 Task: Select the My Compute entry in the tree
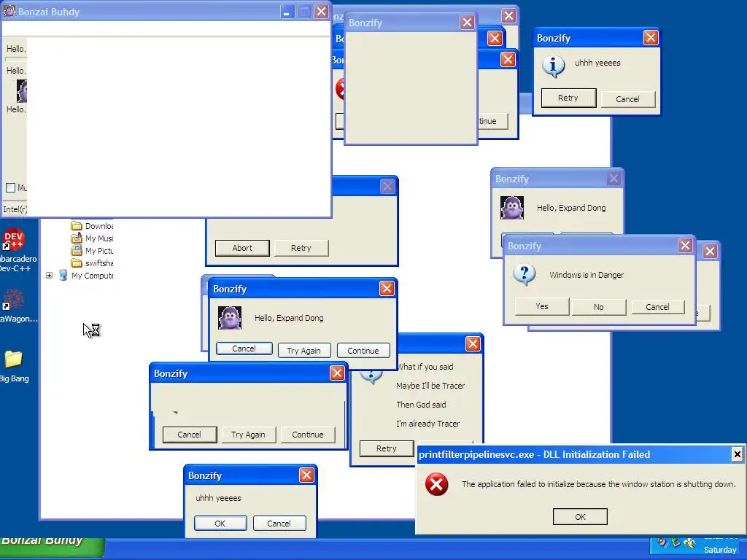86,275
